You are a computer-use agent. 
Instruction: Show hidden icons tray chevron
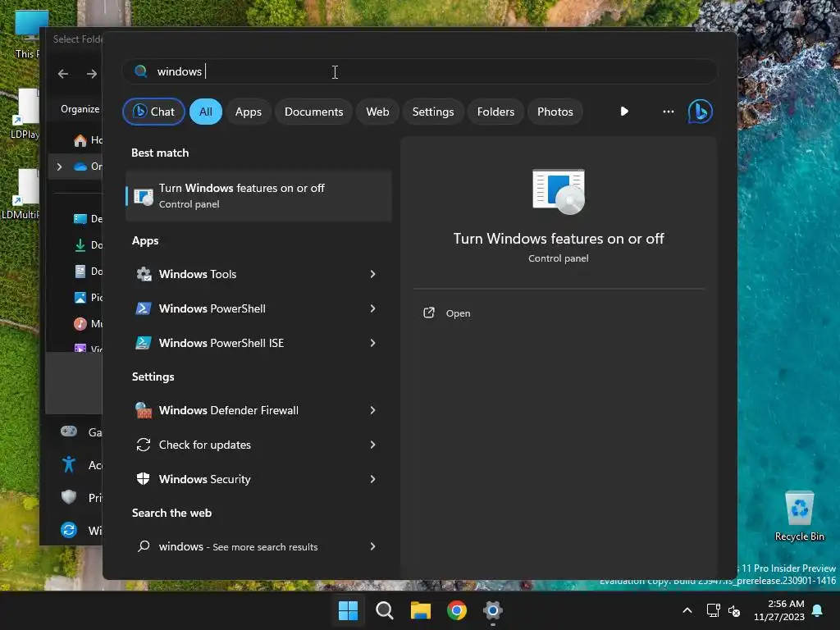tap(687, 610)
